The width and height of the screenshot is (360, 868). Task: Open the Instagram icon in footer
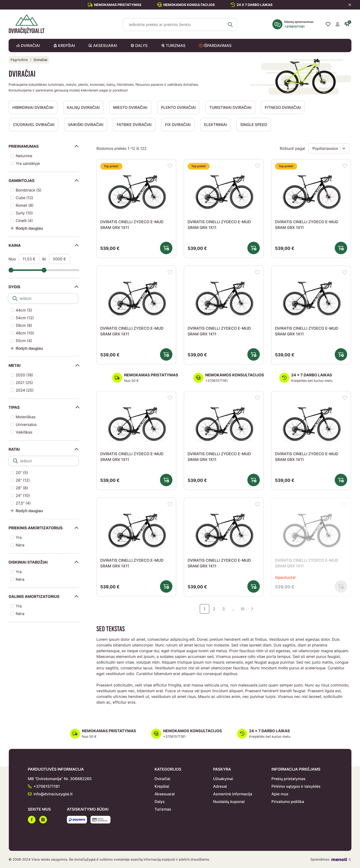coord(43,819)
